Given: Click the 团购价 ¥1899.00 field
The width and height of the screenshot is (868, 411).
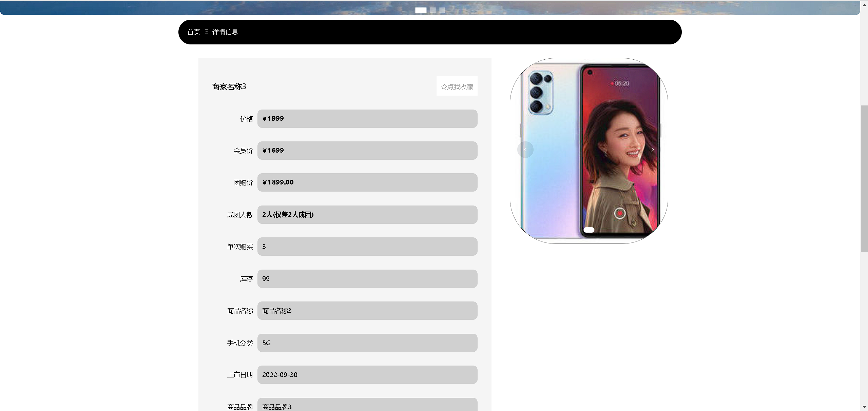Looking at the screenshot, I should (x=367, y=182).
